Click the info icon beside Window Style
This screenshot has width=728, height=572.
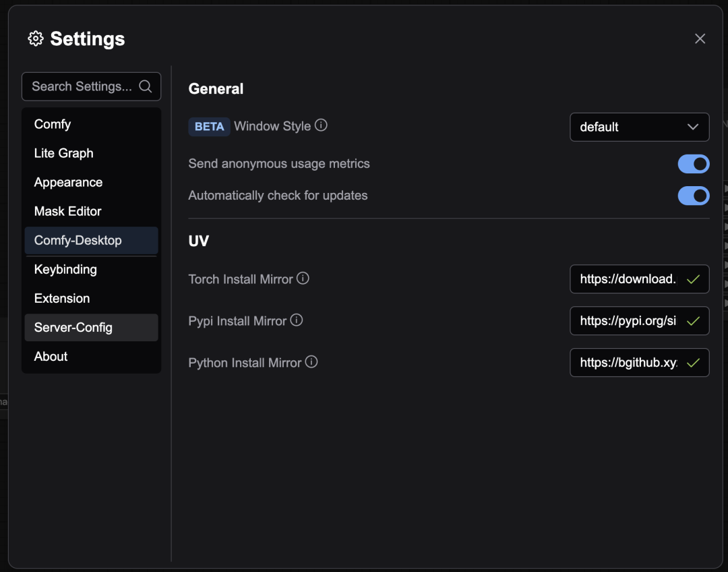pyautogui.click(x=322, y=125)
